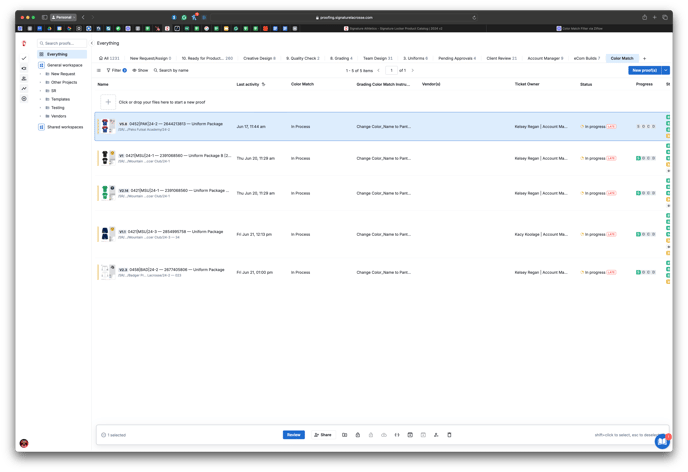Click progress indicator of first proof row
This screenshot has width=688, height=472.
coord(645,127)
